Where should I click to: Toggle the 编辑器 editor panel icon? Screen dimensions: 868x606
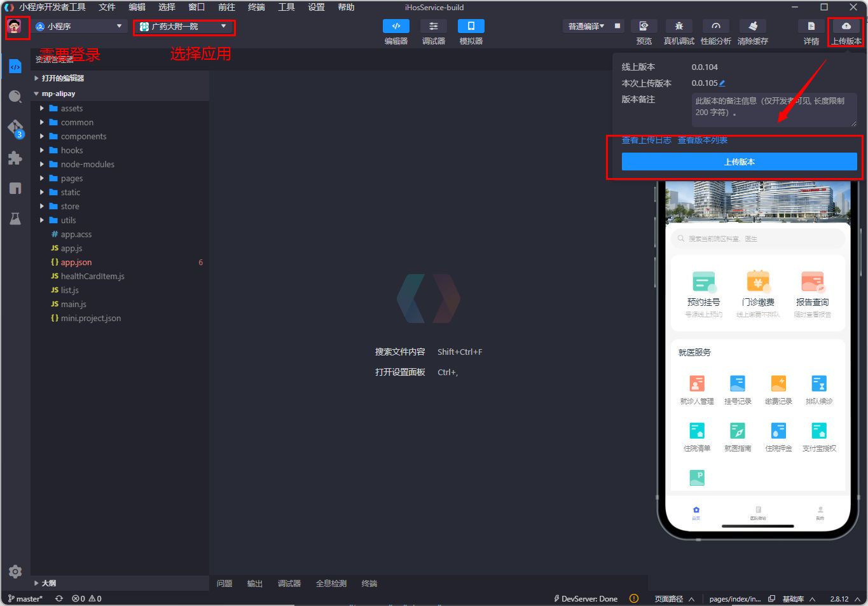click(x=396, y=26)
